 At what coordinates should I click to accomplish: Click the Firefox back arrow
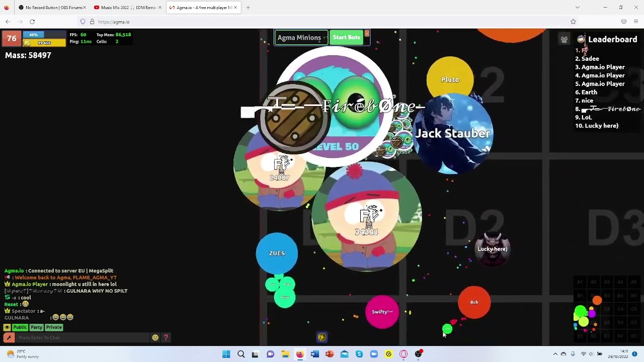point(8,22)
